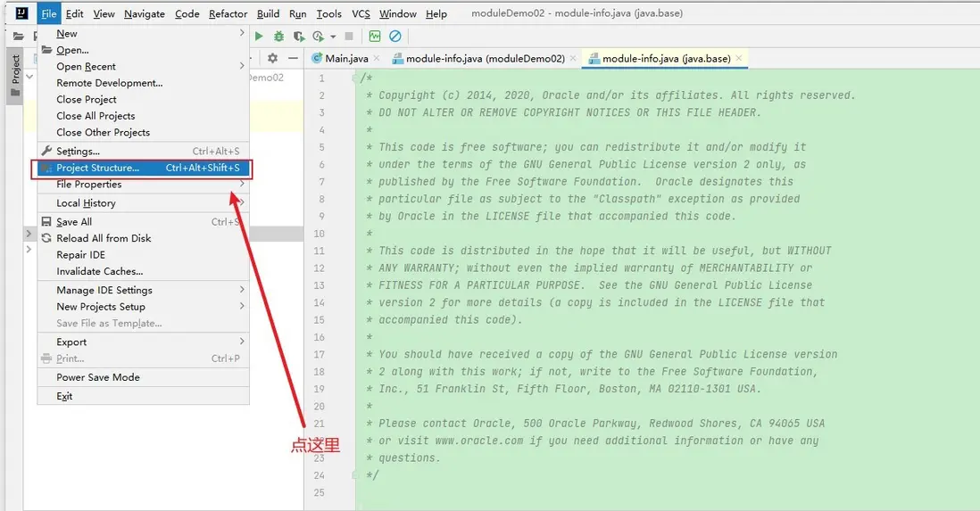Choose Invalidate Caches...
This screenshot has width=980, height=511.
pyautogui.click(x=143, y=271)
